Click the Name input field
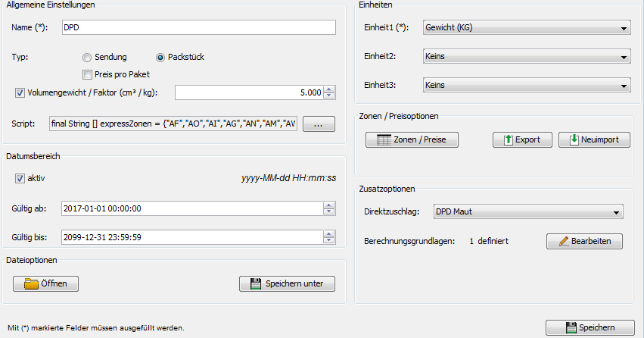Screen dimensions: 644x338 point(197,27)
